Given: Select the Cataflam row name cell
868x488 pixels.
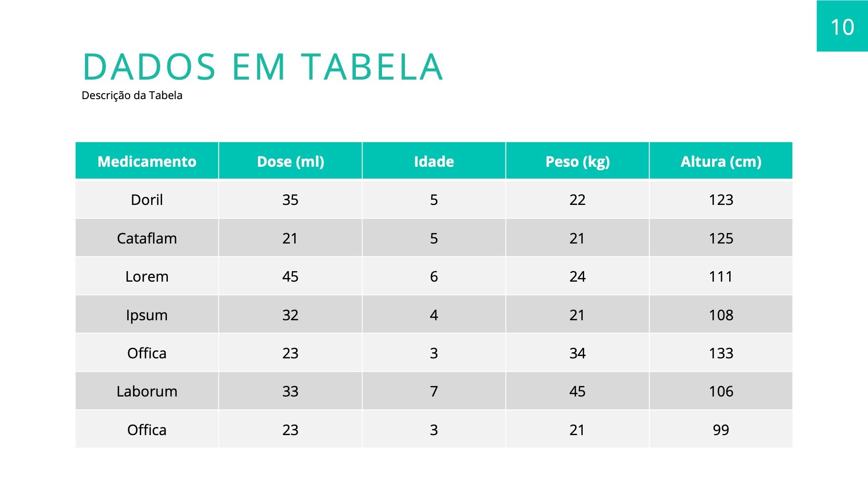Looking at the screenshot, I should (147, 238).
